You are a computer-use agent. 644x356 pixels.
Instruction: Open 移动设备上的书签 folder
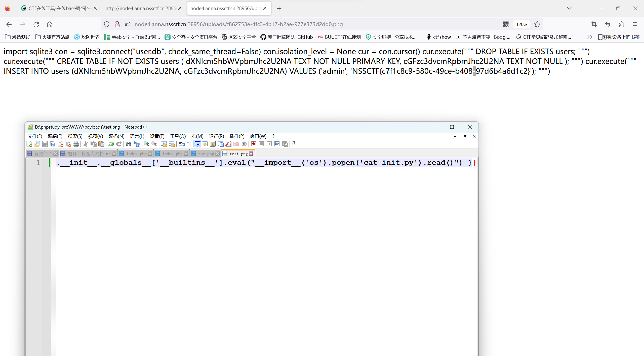(619, 37)
